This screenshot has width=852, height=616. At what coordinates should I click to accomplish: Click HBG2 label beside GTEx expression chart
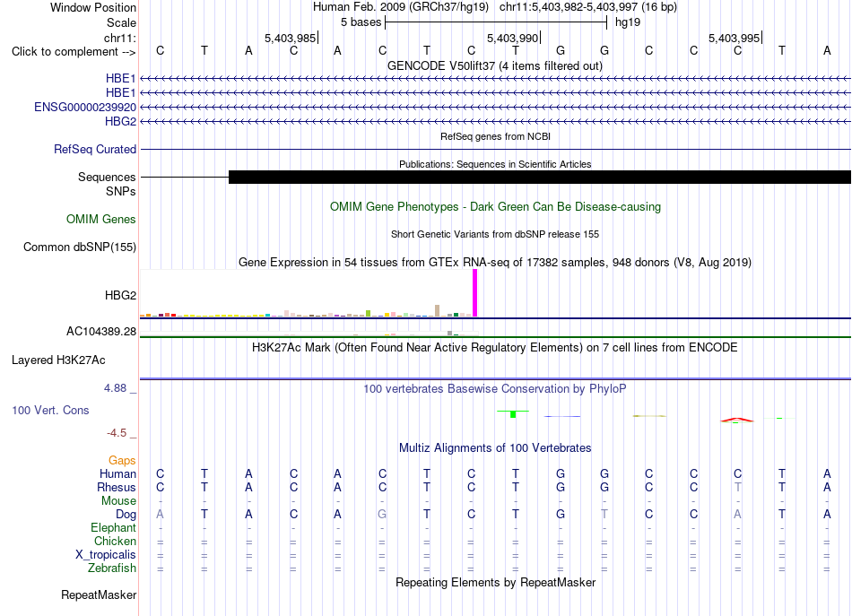[121, 296]
